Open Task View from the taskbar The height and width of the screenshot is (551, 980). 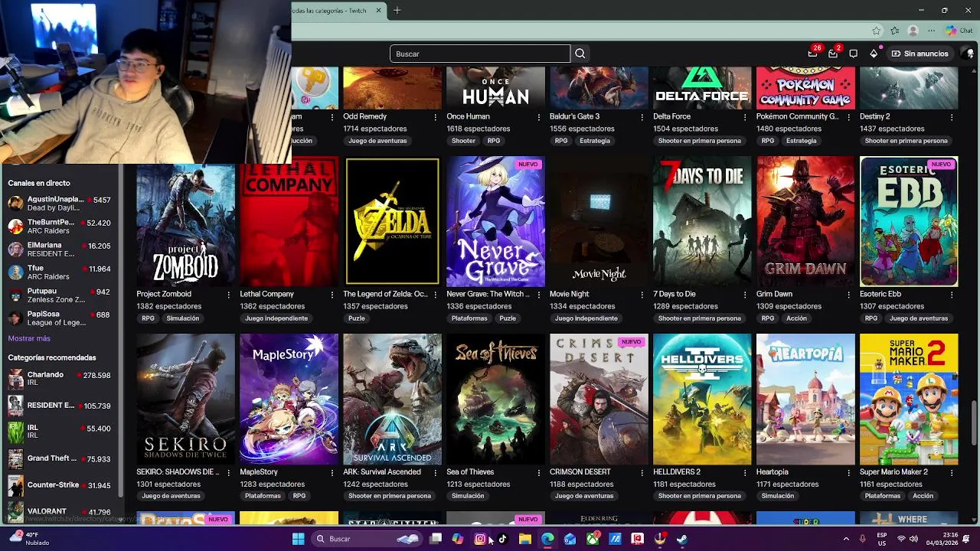[x=436, y=539]
